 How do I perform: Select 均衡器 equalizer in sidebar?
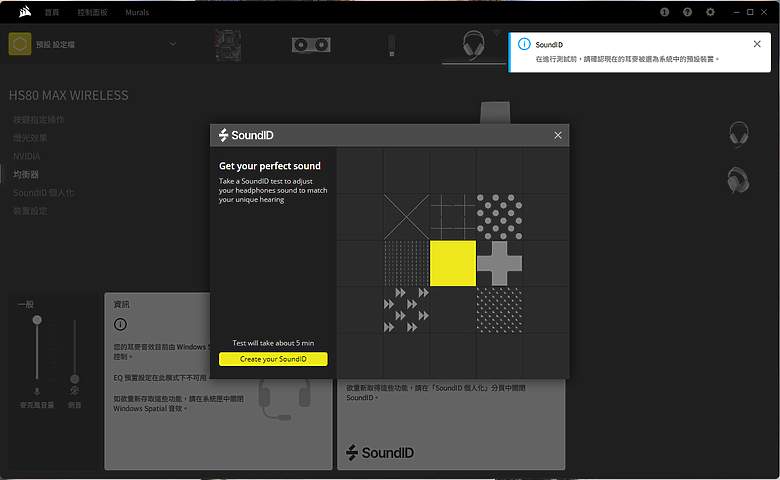(x=26, y=175)
